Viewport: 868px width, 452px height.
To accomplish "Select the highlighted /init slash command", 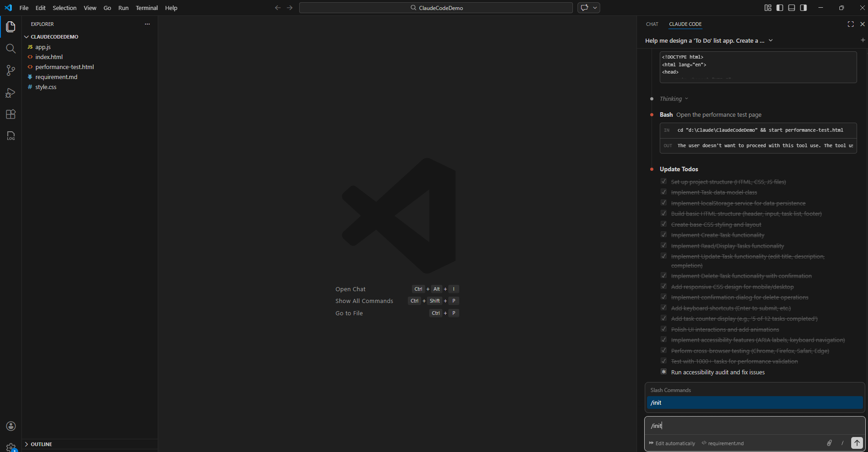I will [x=755, y=402].
